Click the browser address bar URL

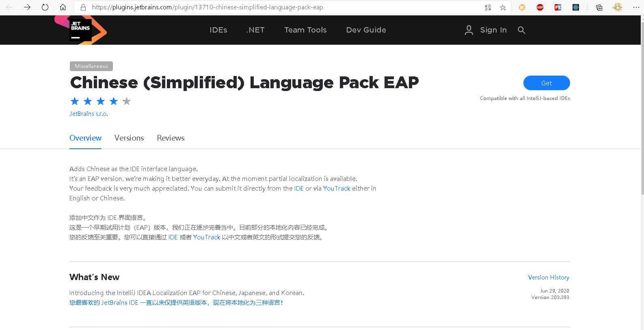[207, 7]
